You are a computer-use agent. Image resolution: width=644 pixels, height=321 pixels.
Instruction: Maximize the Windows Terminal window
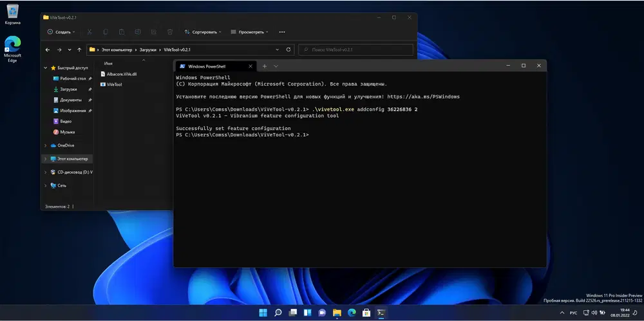(524, 66)
